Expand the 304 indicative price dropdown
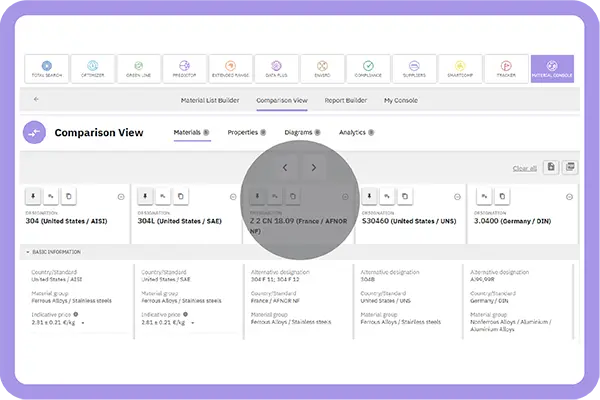600x400 pixels. pos(83,323)
